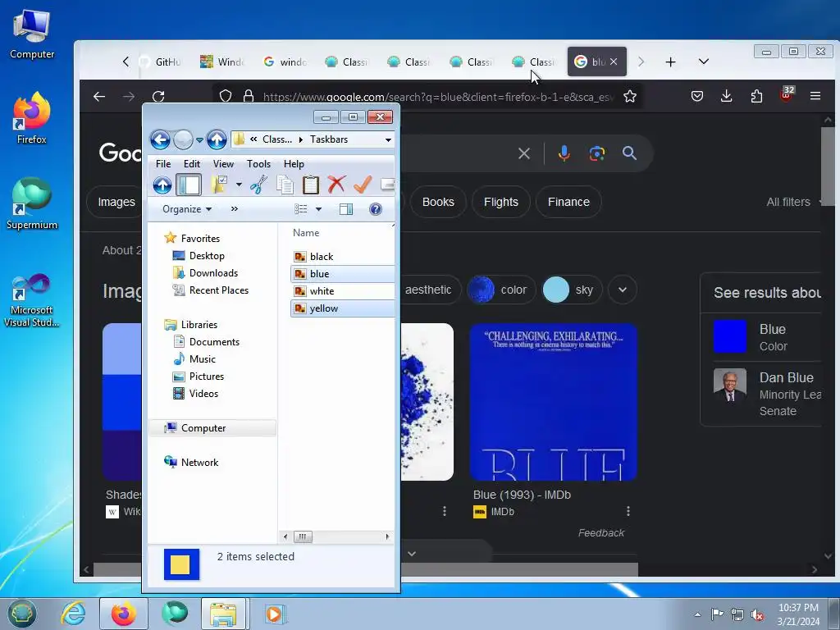Image resolution: width=840 pixels, height=630 pixels.
Task: Clear the Google search box
Action: click(524, 153)
